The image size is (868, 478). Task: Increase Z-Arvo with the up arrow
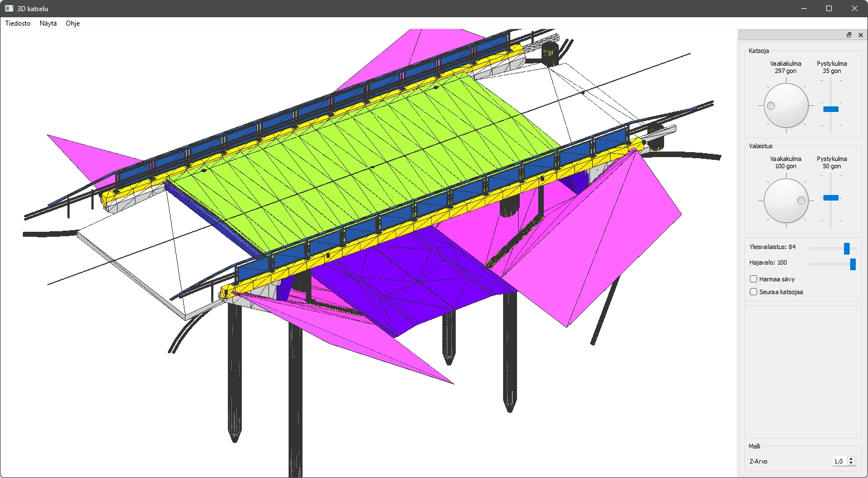(x=851, y=459)
